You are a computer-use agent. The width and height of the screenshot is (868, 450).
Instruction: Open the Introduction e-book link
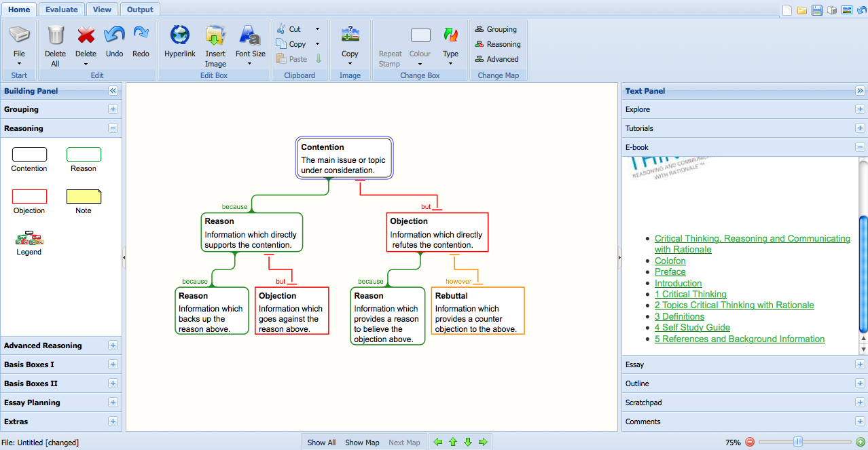(678, 283)
